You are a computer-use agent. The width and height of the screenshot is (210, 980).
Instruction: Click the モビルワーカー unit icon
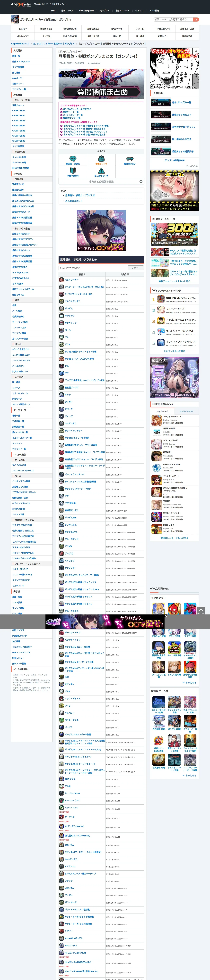pos(61,280)
